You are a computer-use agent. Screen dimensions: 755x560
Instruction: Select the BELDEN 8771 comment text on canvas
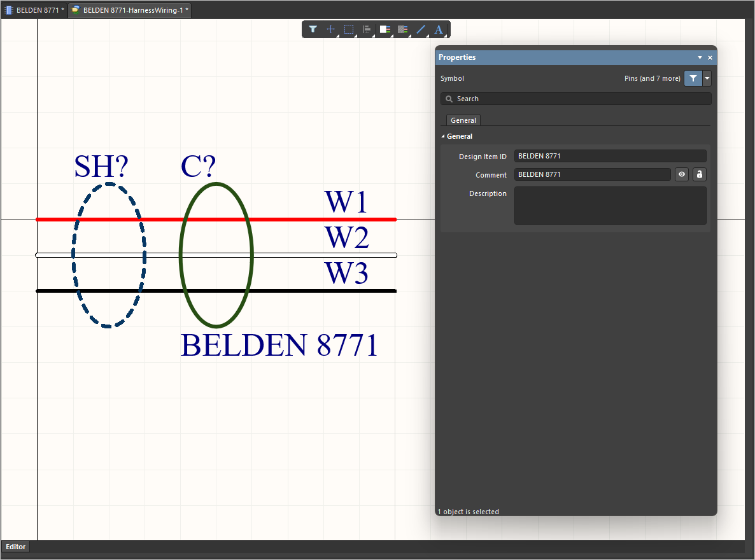(x=279, y=345)
